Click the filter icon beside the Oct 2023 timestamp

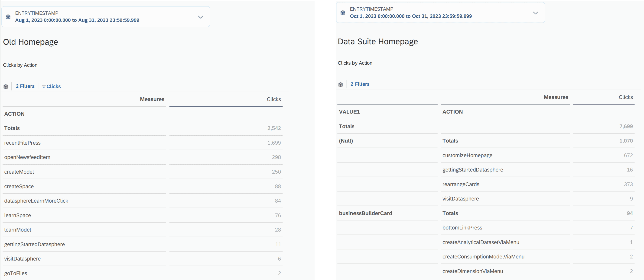tap(343, 13)
